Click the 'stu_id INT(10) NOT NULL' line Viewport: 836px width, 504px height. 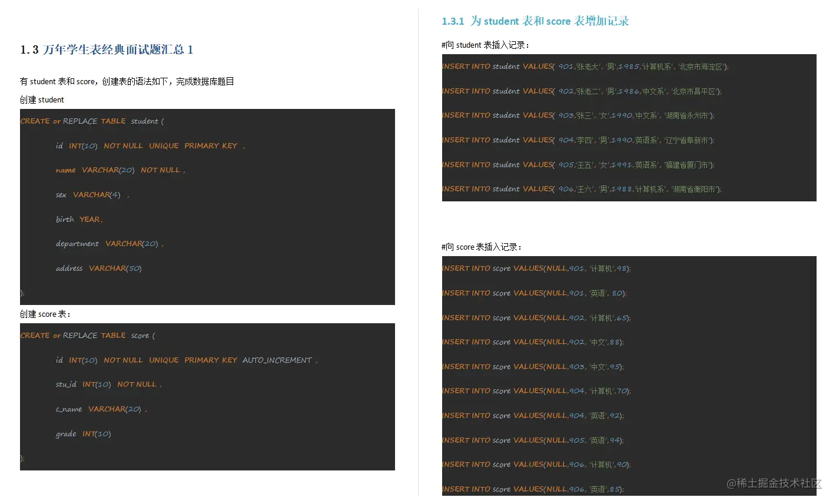pos(109,384)
